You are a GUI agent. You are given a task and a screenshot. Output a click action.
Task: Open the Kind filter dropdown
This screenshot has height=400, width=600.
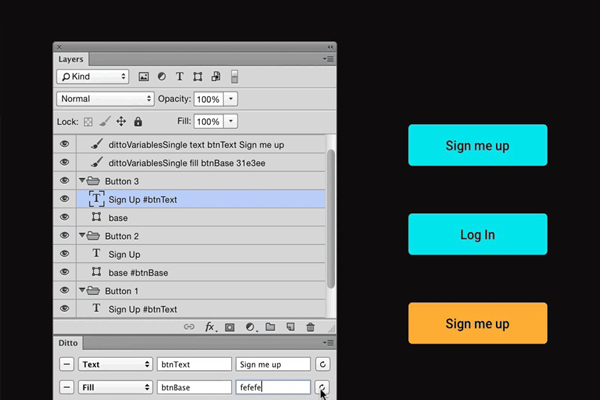coord(93,77)
